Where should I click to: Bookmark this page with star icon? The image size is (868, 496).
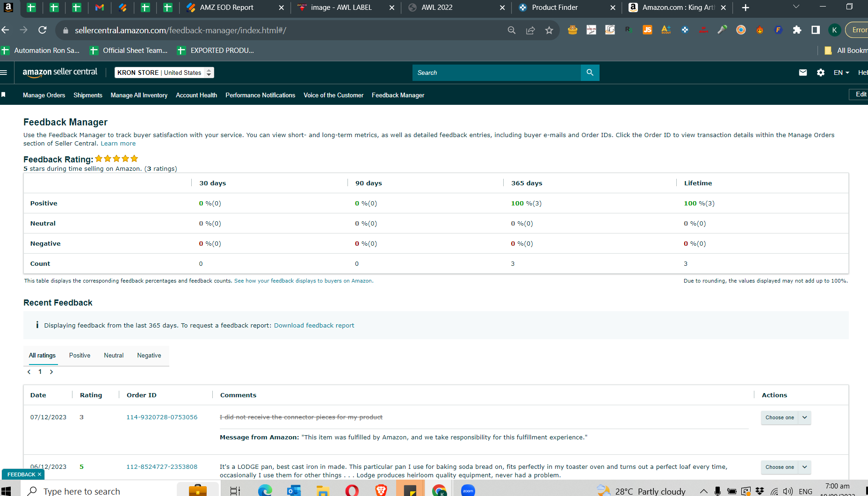[x=549, y=30]
